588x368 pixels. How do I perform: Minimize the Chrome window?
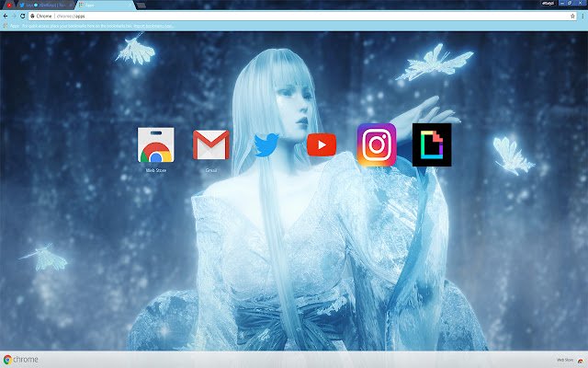tap(562, 3)
